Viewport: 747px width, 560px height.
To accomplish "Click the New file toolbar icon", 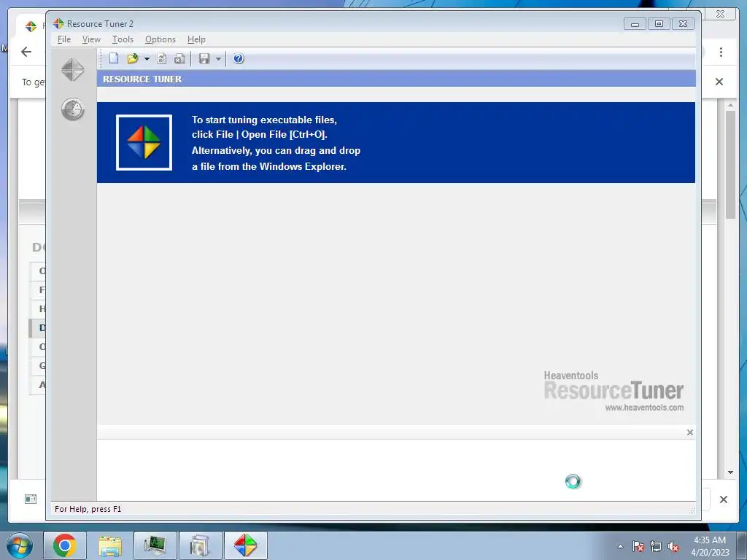I will [113, 58].
